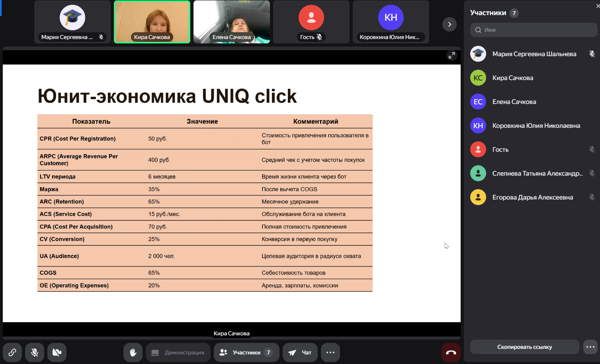
Task: Select Елена Сачкова video thumbnail
Action: tap(232, 22)
